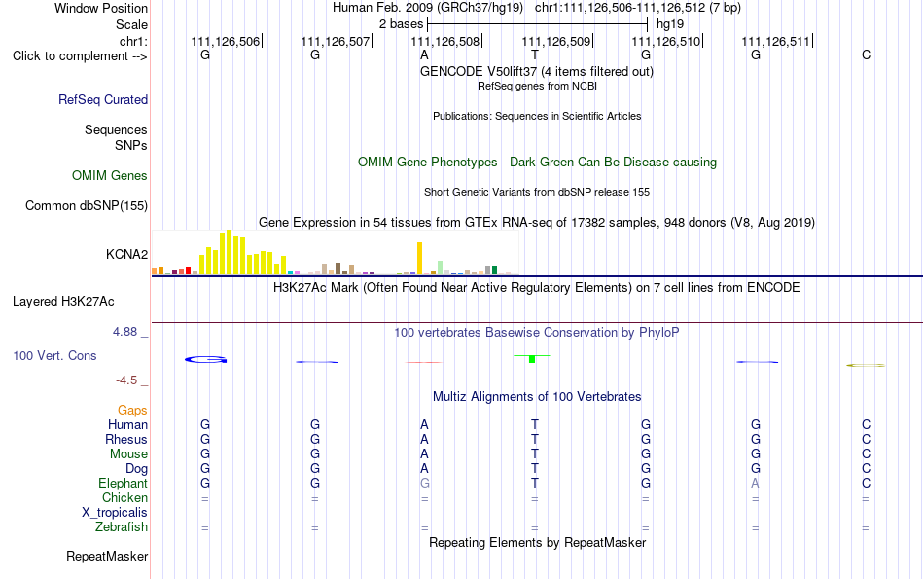924x579 pixels.
Task: Click the Gaps row label
Action: click(132, 411)
